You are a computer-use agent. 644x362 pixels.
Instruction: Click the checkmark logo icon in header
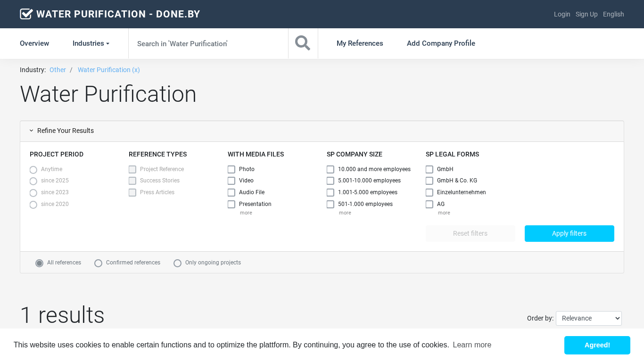click(26, 14)
